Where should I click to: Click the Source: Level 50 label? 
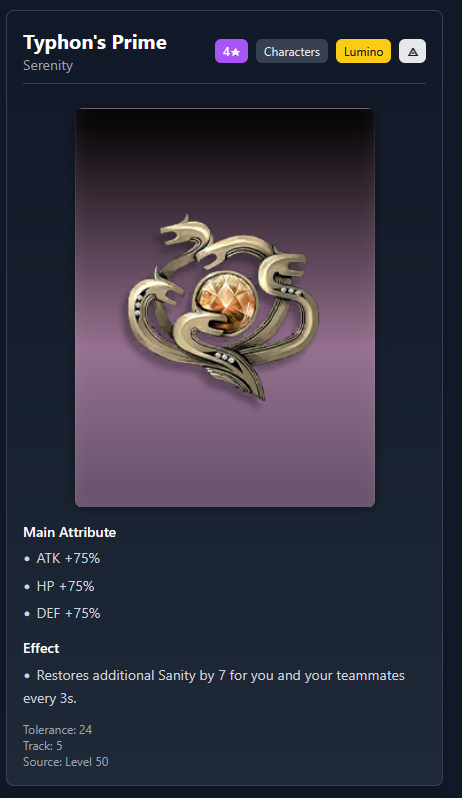(66, 762)
